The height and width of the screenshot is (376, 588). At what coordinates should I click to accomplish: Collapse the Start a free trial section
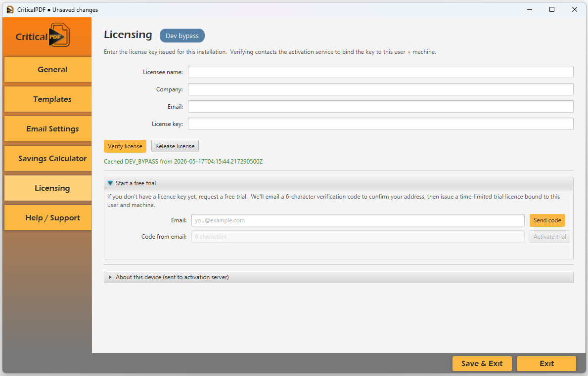pyautogui.click(x=338, y=183)
